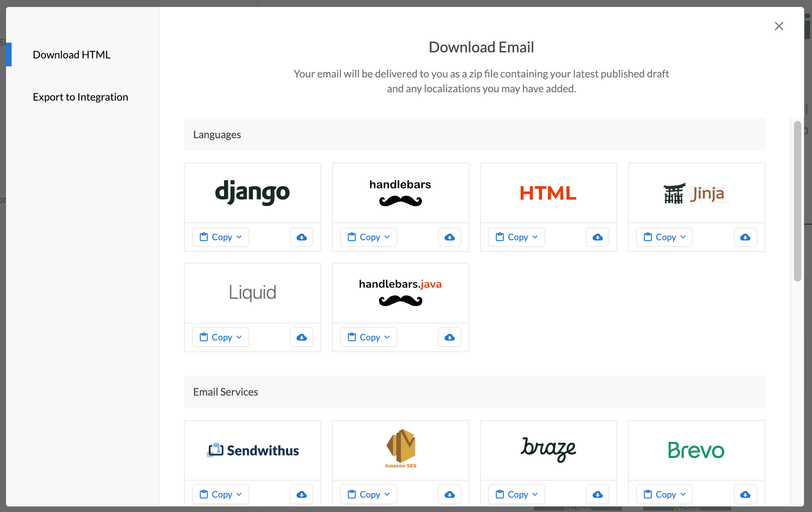Click the cloud download icon for Sendwithus
Viewport: 812px width, 512px height.
coord(301,494)
